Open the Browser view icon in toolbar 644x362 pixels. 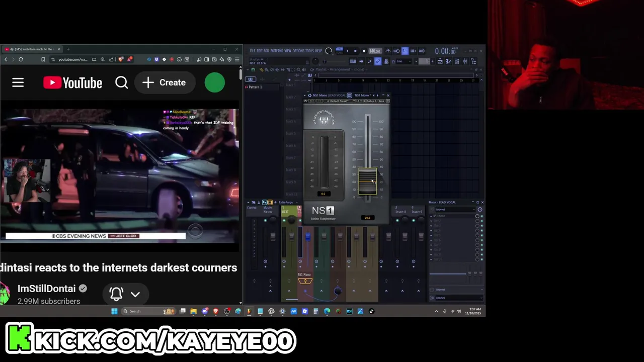pyautogui.click(x=473, y=61)
